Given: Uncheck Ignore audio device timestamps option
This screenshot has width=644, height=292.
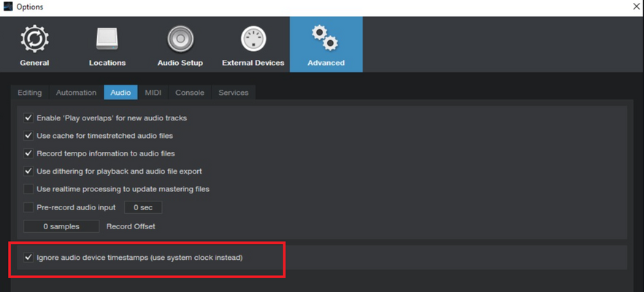Looking at the screenshot, I should pyautogui.click(x=28, y=258).
